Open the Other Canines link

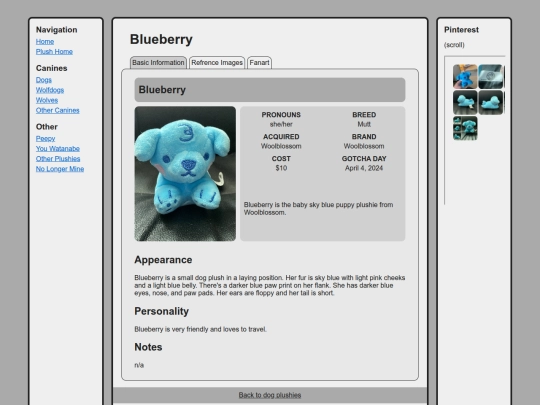pos(58,111)
